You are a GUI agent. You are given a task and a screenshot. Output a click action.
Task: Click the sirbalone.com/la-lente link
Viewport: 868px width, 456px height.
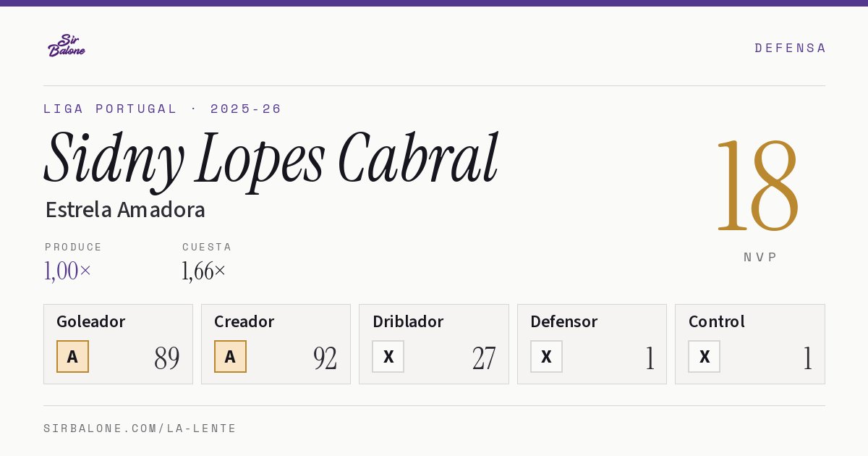coord(140,428)
